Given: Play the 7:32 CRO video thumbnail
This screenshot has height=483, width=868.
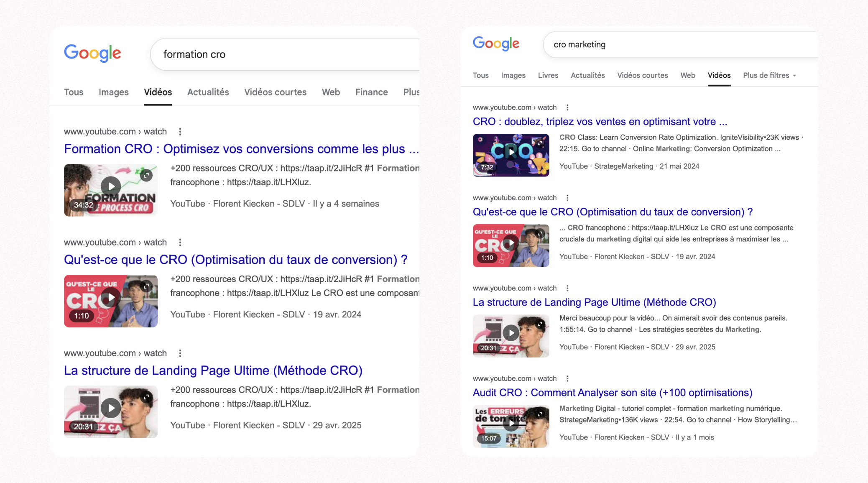Looking at the screenshot, I should (x=511, y=152).
